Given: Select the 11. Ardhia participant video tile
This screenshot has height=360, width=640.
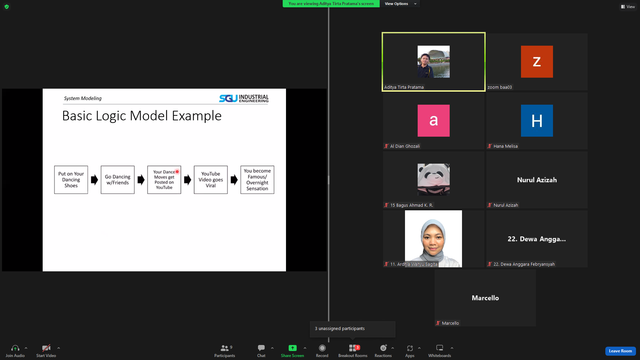Looking at the screenshot, I should [x=433, y=239].
